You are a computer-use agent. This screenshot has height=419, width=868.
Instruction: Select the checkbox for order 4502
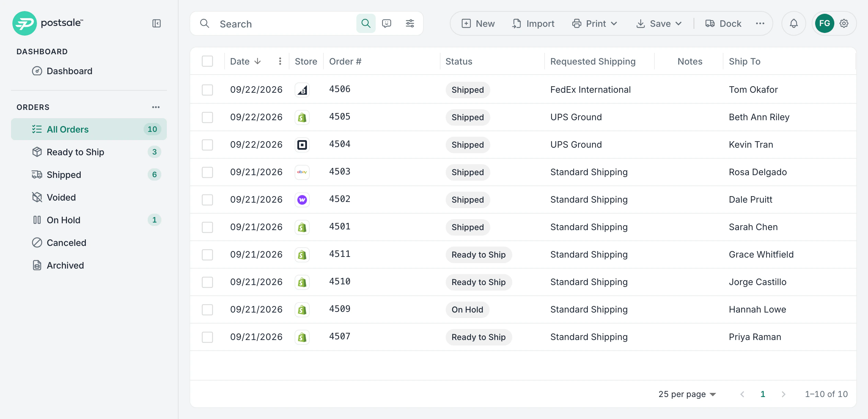(207, 200)
